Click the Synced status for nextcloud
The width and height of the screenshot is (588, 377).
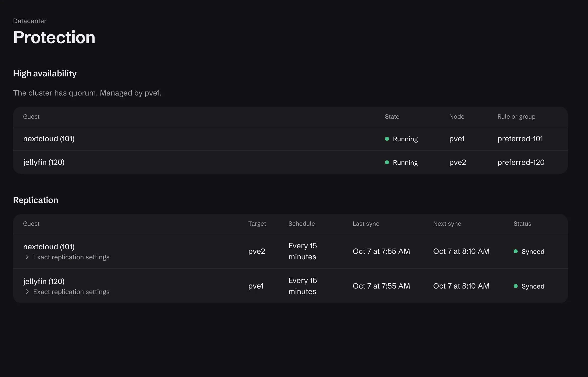[x=529, y=252]
